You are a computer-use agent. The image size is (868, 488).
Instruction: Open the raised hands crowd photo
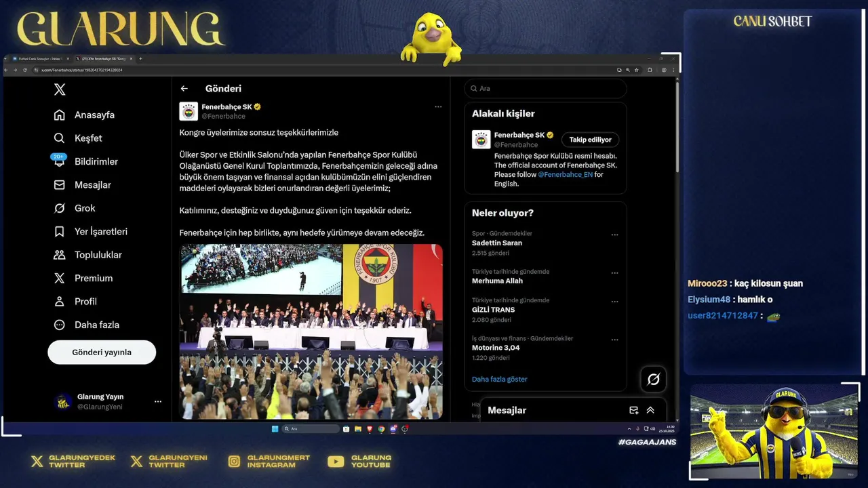(x=311, y=385)
